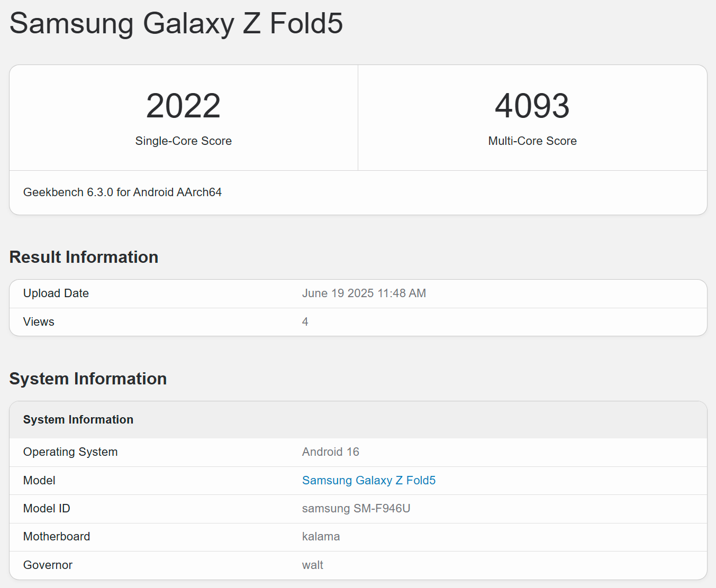
Task: Click the Result Information heading
Action: [84, 257]
